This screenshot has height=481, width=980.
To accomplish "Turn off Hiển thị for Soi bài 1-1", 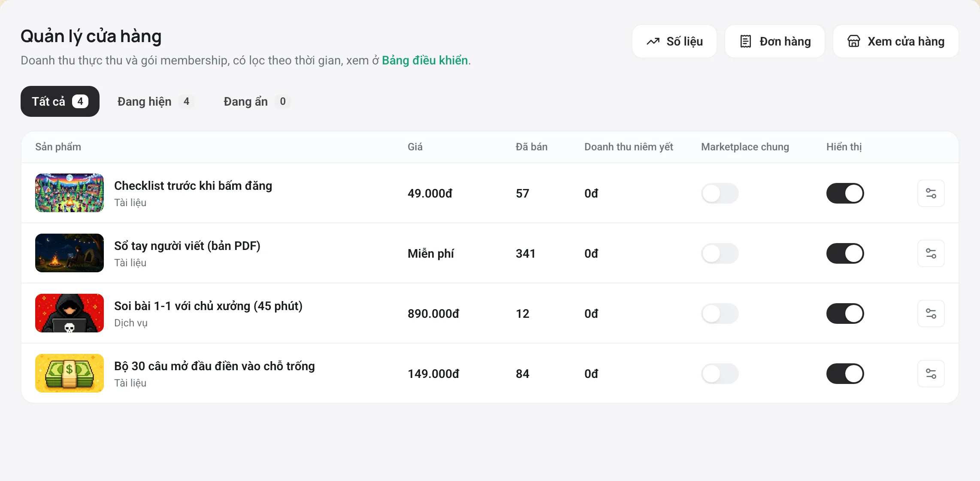I will tap(845, 314).
